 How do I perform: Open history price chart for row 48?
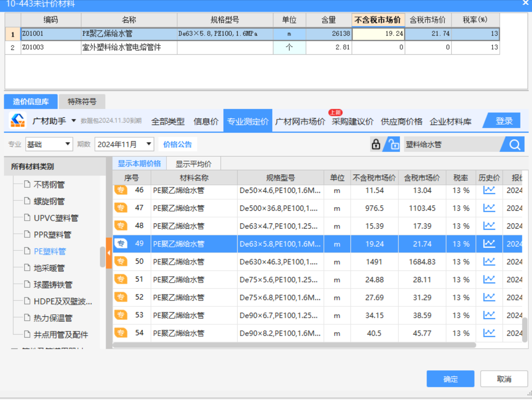(x=489, y=226)
